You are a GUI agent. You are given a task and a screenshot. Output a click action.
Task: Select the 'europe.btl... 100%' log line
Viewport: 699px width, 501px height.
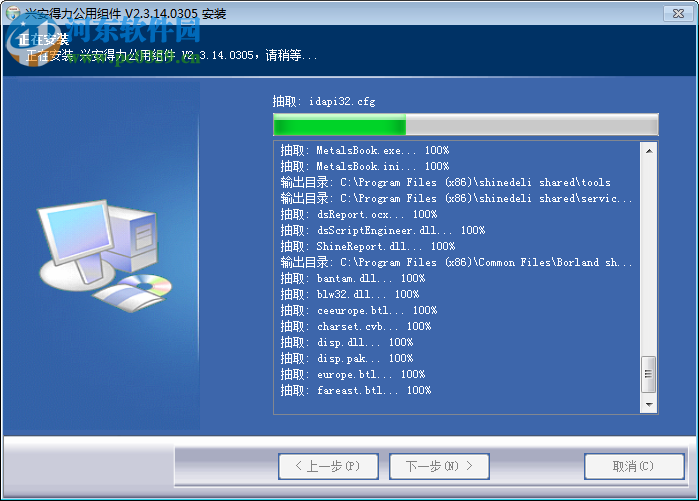[353, 375]
